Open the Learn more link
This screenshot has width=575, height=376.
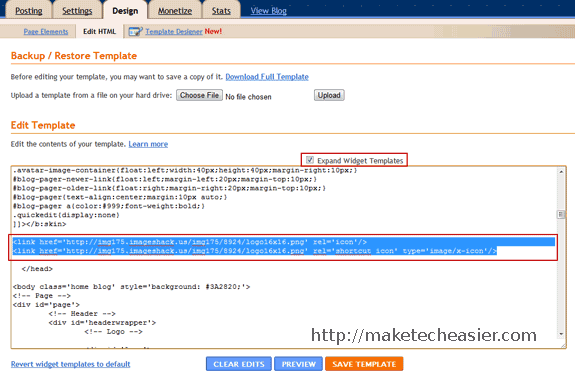coord(148,144)
